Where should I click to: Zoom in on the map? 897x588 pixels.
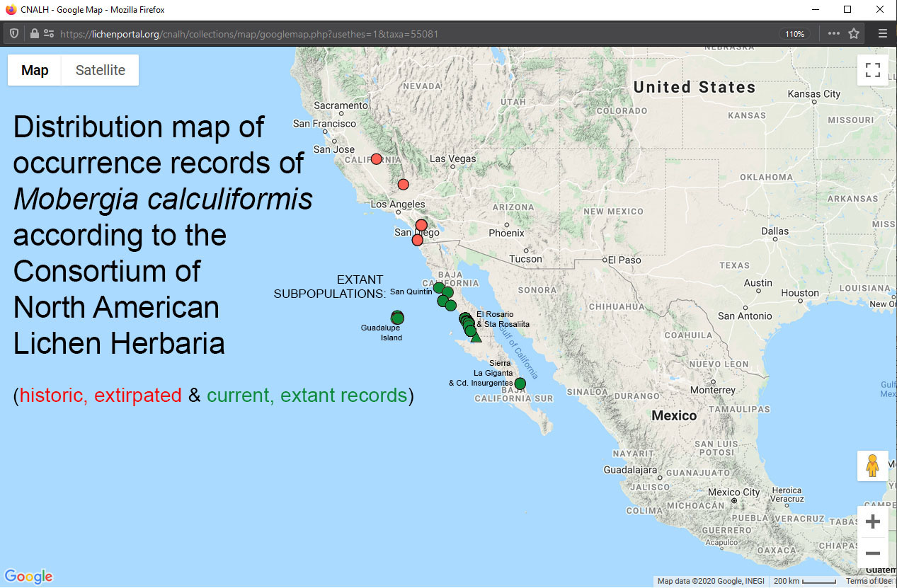point(872,521)
